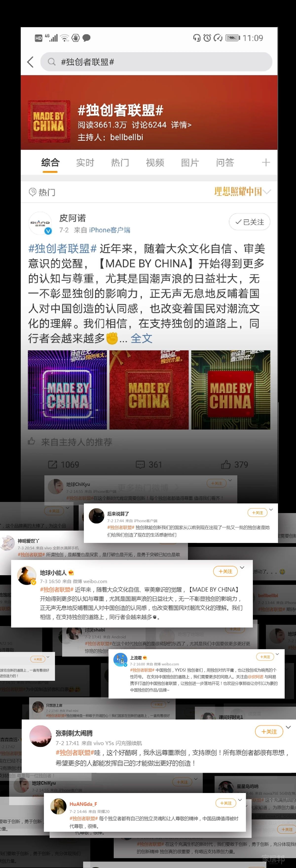Expand options chevron on 上流君 post
This screenshot has width=296, height=868.
(x=277, y=654)
